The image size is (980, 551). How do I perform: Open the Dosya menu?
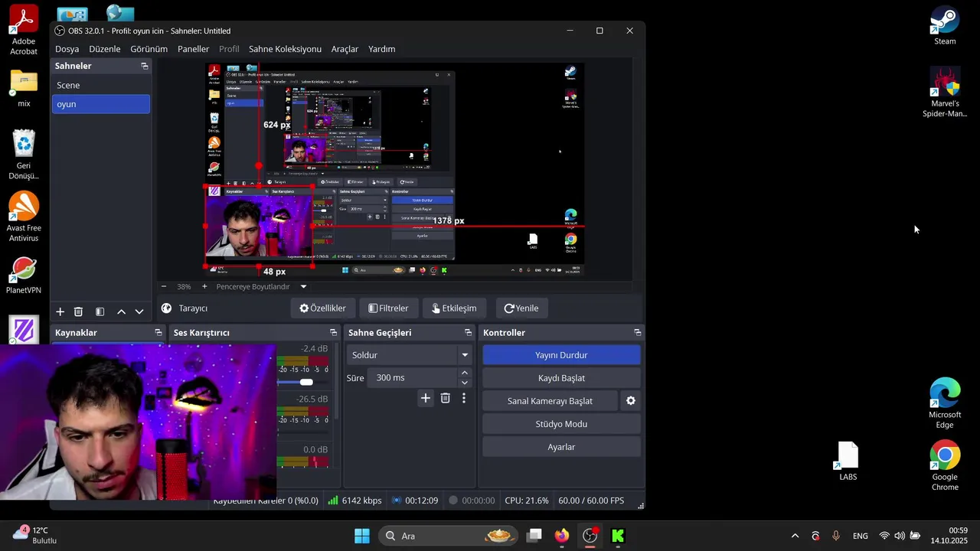point(67,49)
